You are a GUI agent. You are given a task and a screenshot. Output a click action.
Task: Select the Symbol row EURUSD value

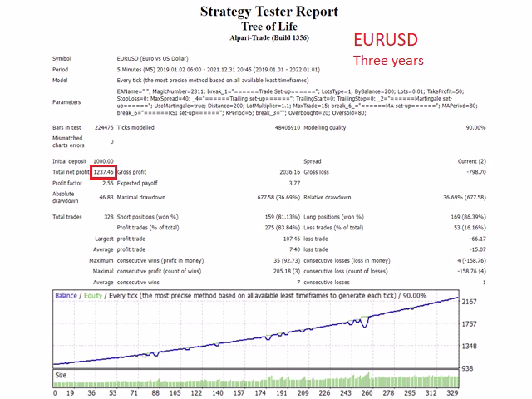pos(152,59)
